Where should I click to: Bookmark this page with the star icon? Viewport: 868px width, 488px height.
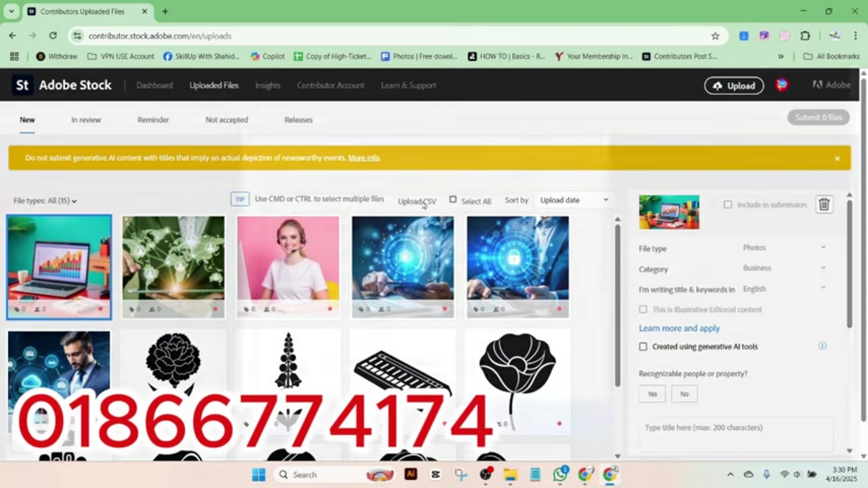[x=715, y=35]
